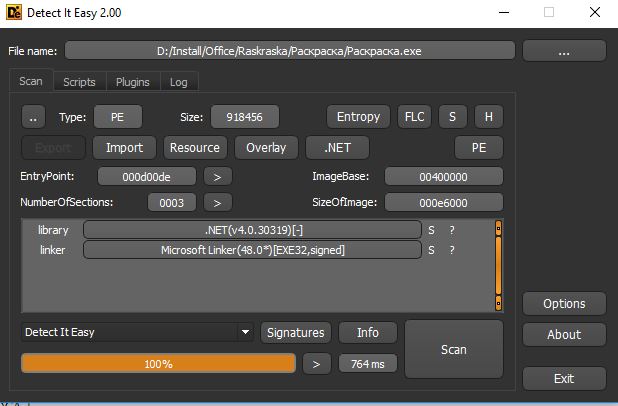The width and height of the screenshot is (618, 406).
Task: Open the Detect It Easy scan-engine dropdown
Action: (x=137, y=332)
